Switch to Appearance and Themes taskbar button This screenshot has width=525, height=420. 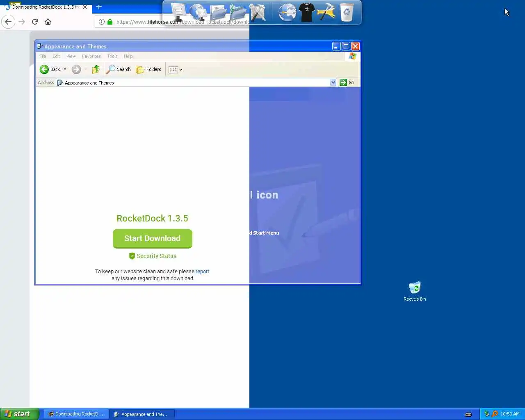pyautogui.click(x=142, y=414)
